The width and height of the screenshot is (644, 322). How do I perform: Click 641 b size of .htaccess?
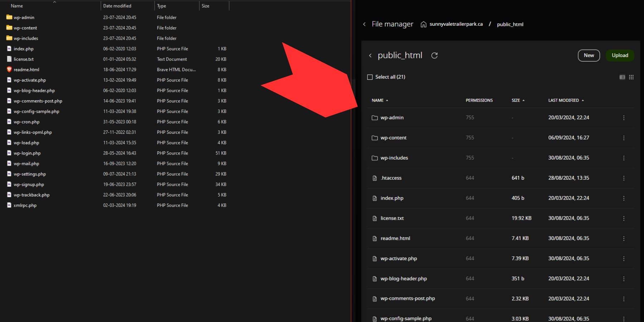coord(518,178)
